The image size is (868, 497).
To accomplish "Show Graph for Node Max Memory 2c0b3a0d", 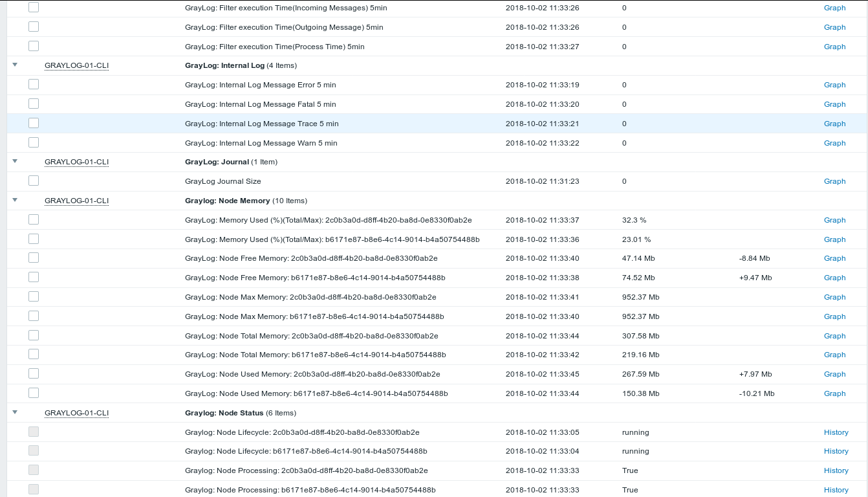I will 834,297.
